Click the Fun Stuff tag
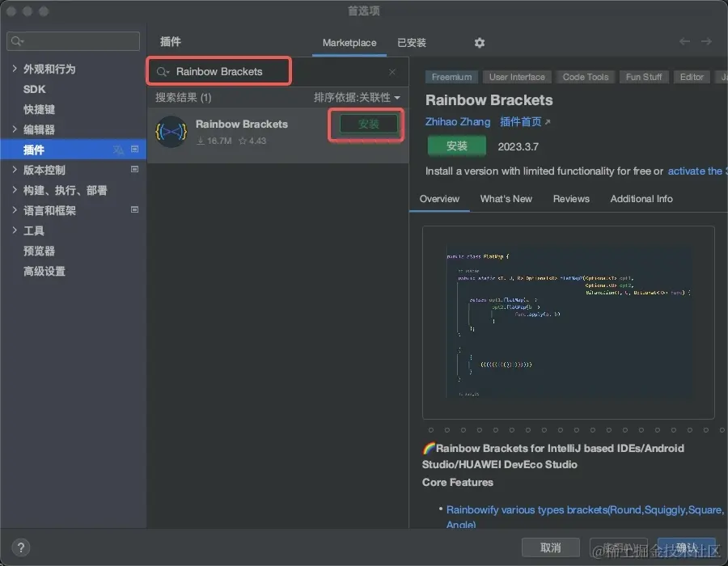The height and width of the screenshot is (566, 728). 644,77
